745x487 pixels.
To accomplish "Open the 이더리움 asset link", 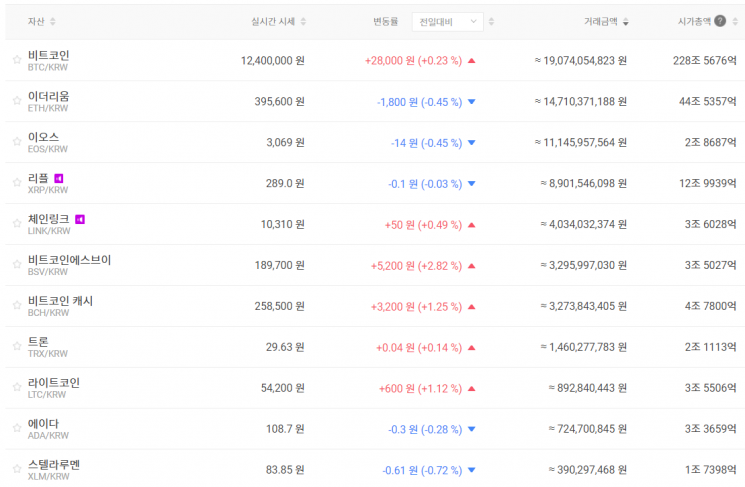I will tap(48, 96).
